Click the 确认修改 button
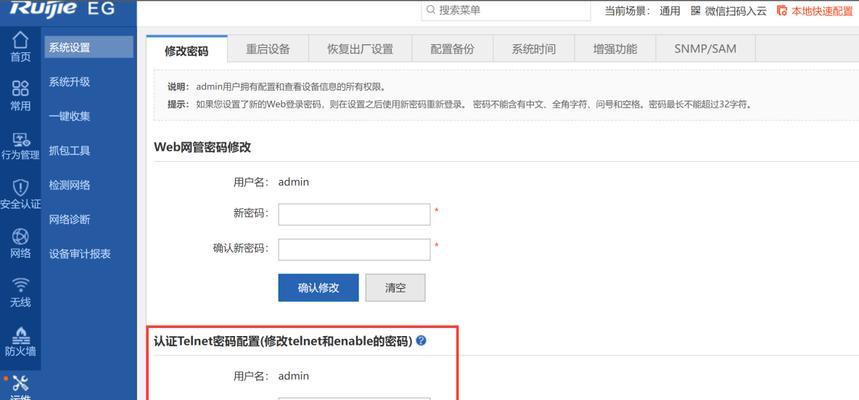Screen dimensions: 859x400 tap(318, 288)
